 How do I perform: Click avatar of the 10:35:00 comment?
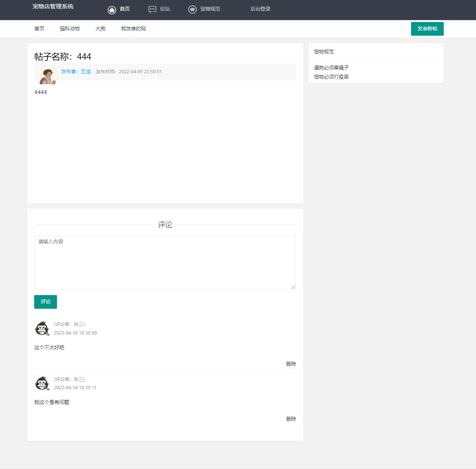pyautogui.click(x=42, y=329)
